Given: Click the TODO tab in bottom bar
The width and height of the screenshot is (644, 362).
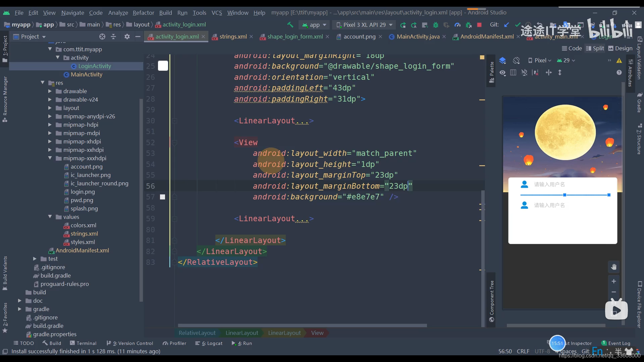Looking at the screenshot, I should pos(24,343).
